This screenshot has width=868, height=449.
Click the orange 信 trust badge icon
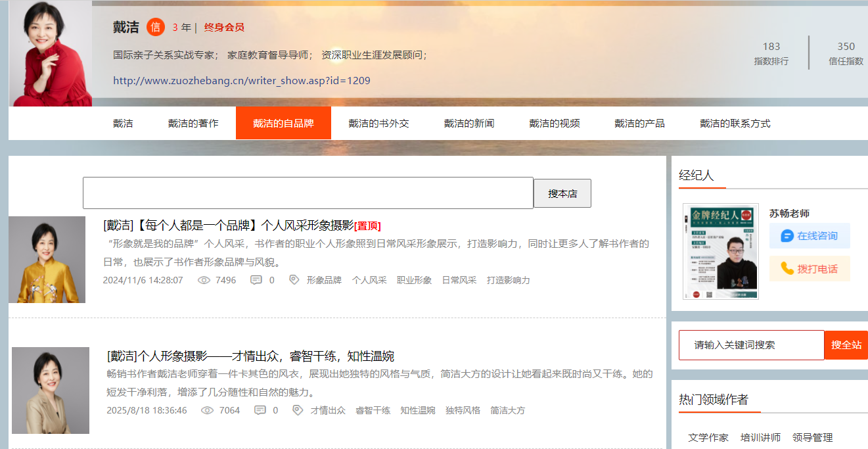[x=156, y=27]
